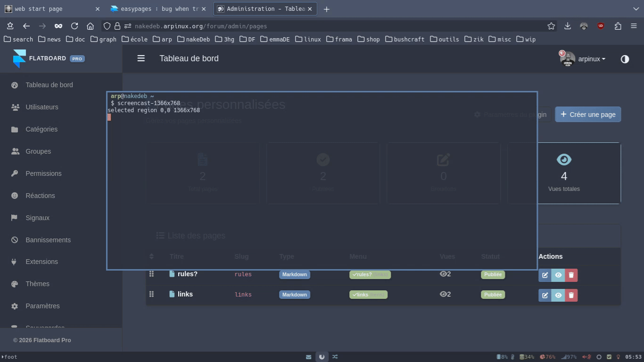
Task: Click the browser reload icon
Action: pos(74,26)
